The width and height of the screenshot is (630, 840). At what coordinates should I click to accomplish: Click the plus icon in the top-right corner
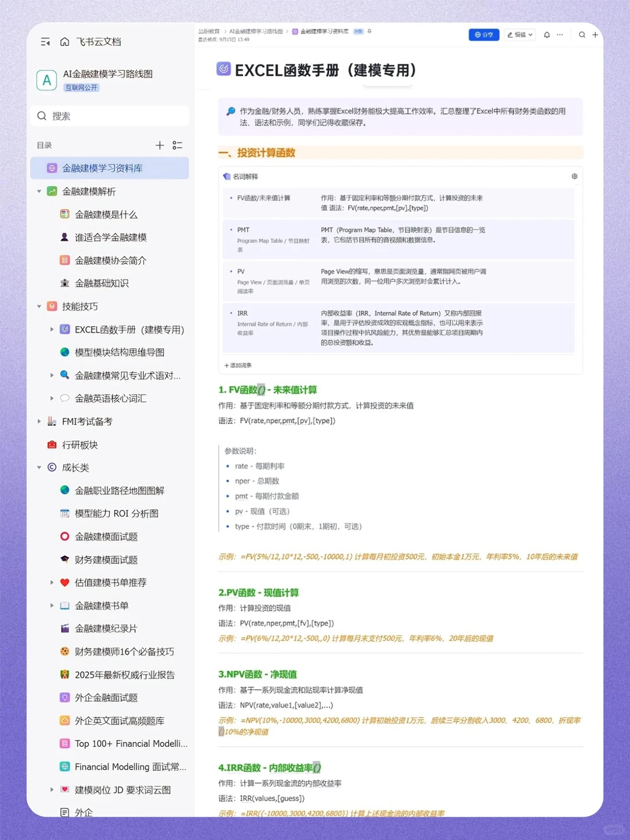click(x=595, y=35)
